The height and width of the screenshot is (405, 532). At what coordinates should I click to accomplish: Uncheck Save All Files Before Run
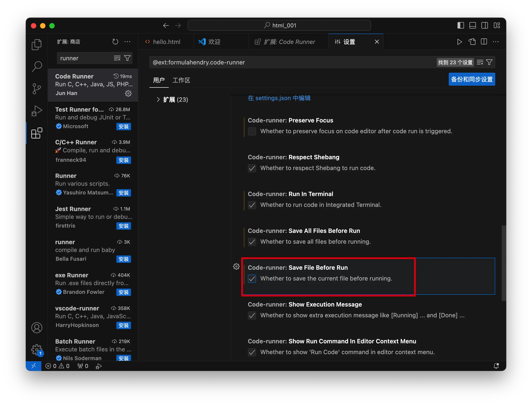coord(252,242)
